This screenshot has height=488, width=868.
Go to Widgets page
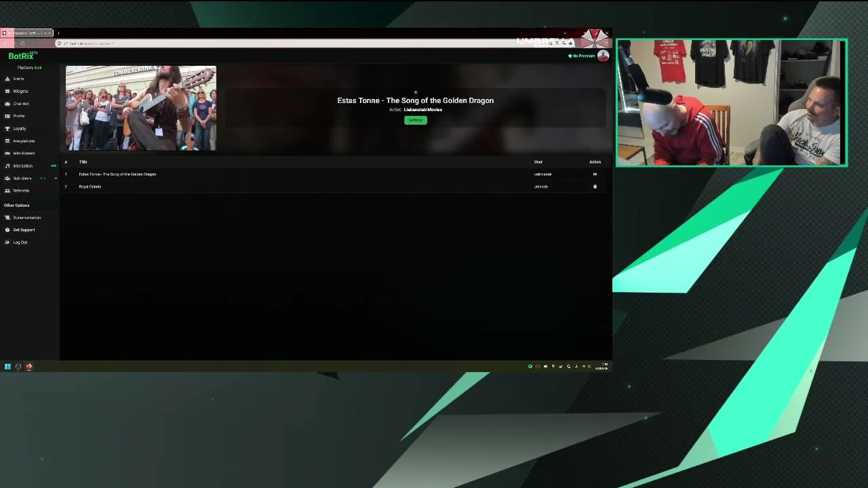[x=20, y=91]
